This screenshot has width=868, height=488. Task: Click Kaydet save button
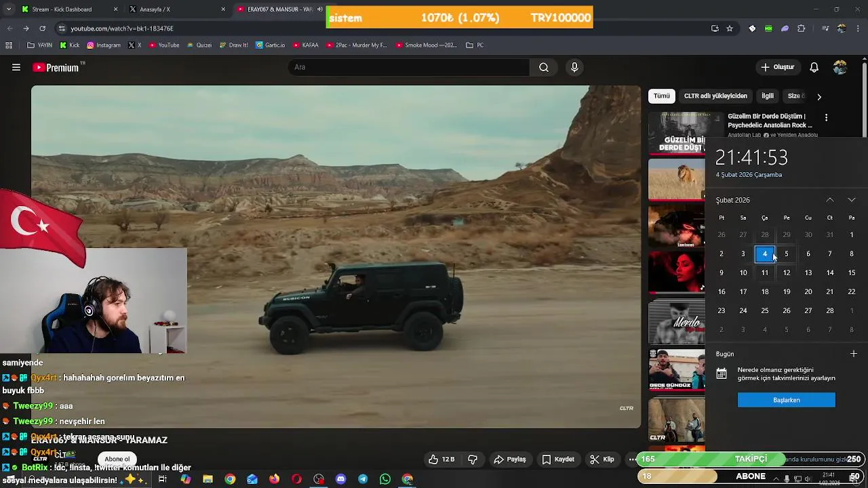point(558,459)
